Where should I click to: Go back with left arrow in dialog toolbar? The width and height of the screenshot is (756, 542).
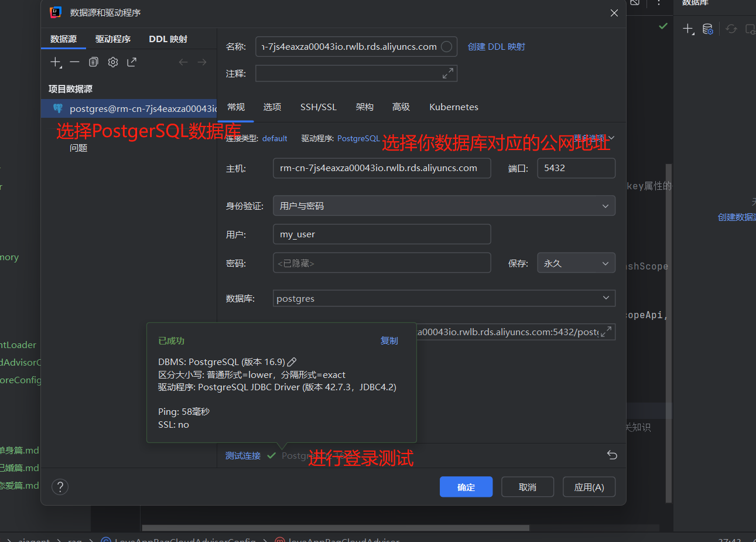pyautogui.click(x=183, y=62)
